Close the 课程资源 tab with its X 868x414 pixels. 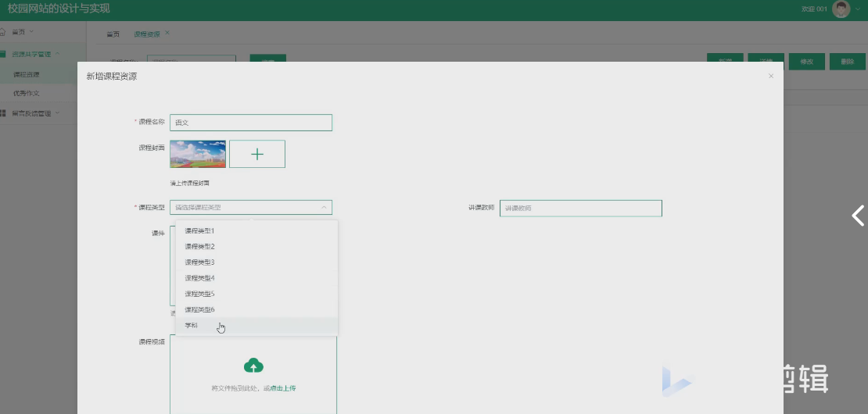click(167, 33)
